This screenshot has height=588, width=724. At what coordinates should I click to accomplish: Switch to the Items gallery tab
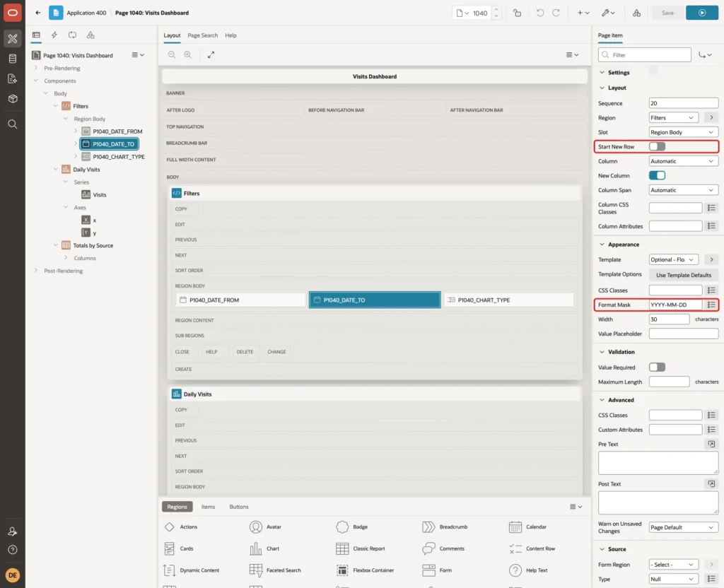[208, 507]
